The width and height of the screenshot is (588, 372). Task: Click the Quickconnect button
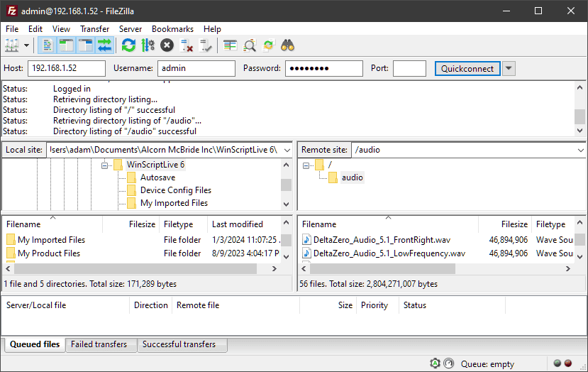coord(467,68)
